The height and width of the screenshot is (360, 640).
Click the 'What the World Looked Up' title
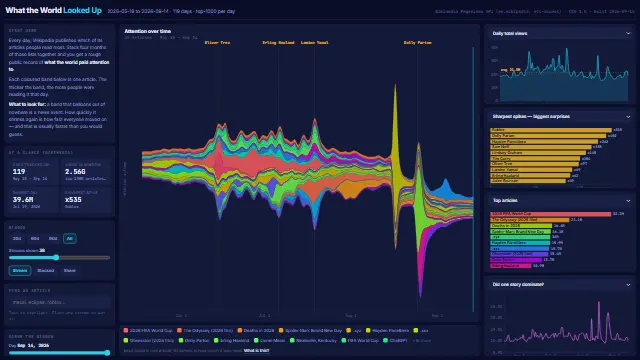pyautogui.click(x=53, y=11)
